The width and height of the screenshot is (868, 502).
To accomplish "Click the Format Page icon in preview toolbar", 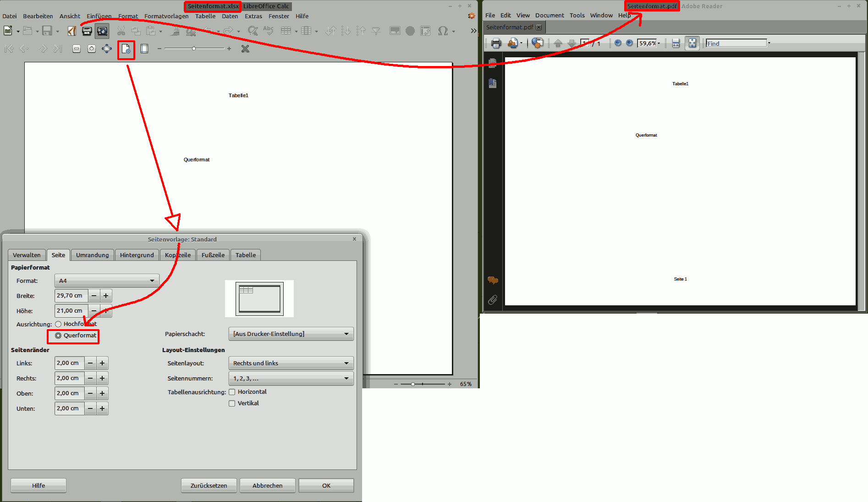I will (126, 49).
